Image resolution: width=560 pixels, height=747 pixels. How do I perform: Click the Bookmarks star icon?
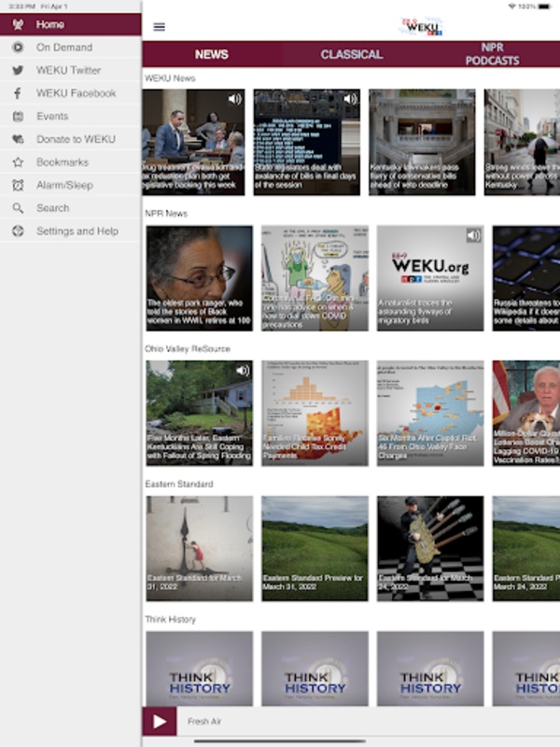[x=18, y=162]
